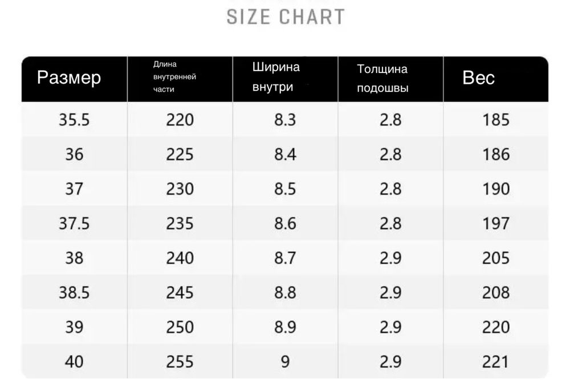Click the size 36 cell
This screenshot has width=570, height=392.
click(74, 154)
